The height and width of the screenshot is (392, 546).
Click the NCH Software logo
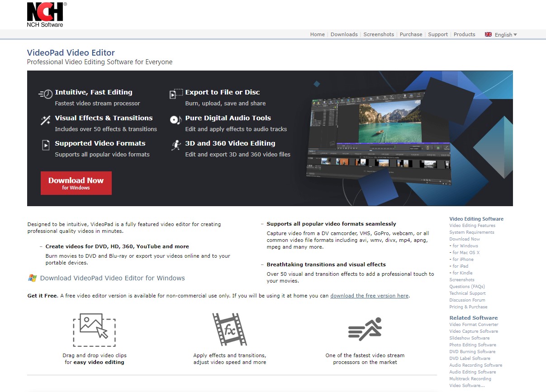(x=47, y=14)
